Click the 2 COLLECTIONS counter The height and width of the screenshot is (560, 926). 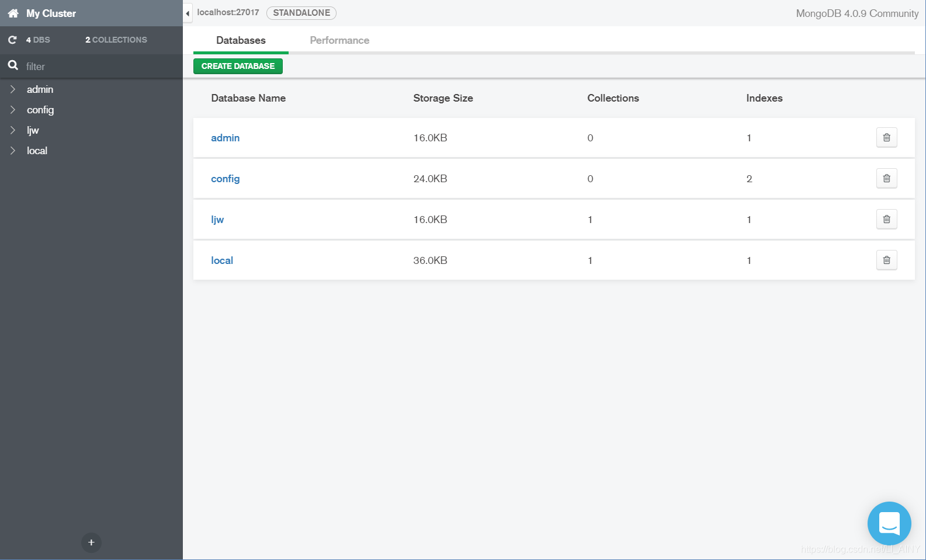click(116, 40)
